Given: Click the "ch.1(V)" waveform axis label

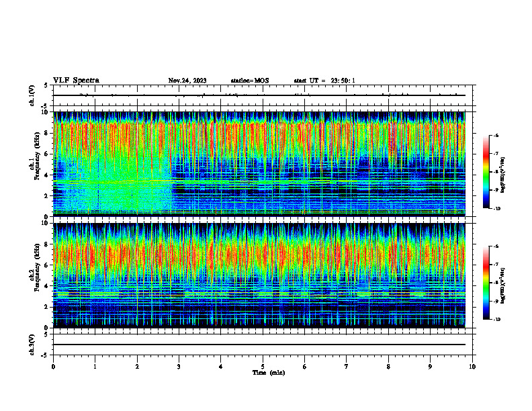Looking at the screenshot, I should 32,95.
